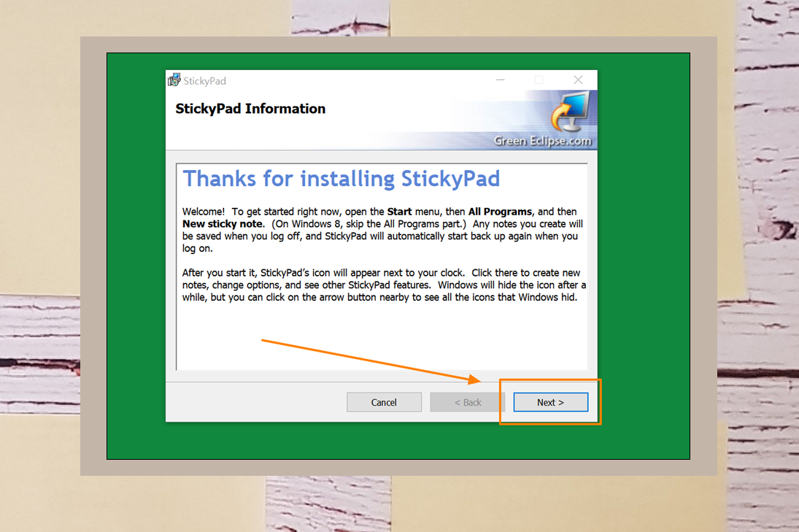Click the paragraph beginning 'After you start it'
Screen dimensions: 799x532
385,285
